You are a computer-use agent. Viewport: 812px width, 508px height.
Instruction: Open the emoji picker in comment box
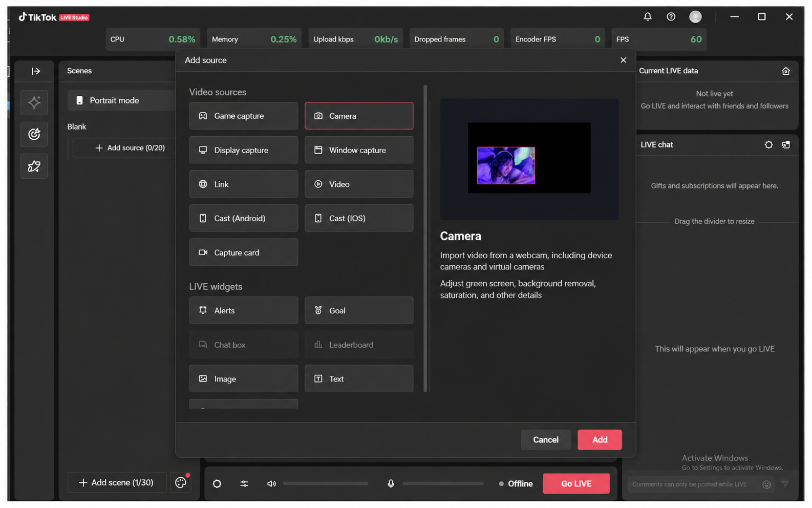766,484
